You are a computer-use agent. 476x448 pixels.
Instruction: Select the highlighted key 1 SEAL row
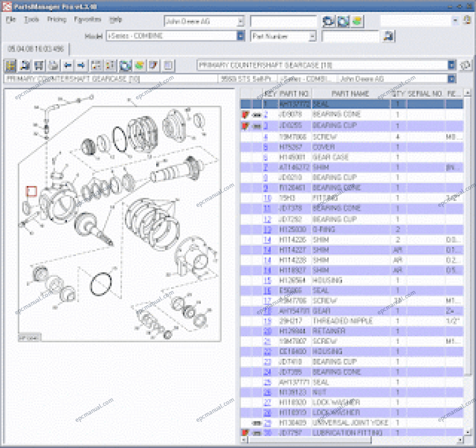click(x=352, y=104)
